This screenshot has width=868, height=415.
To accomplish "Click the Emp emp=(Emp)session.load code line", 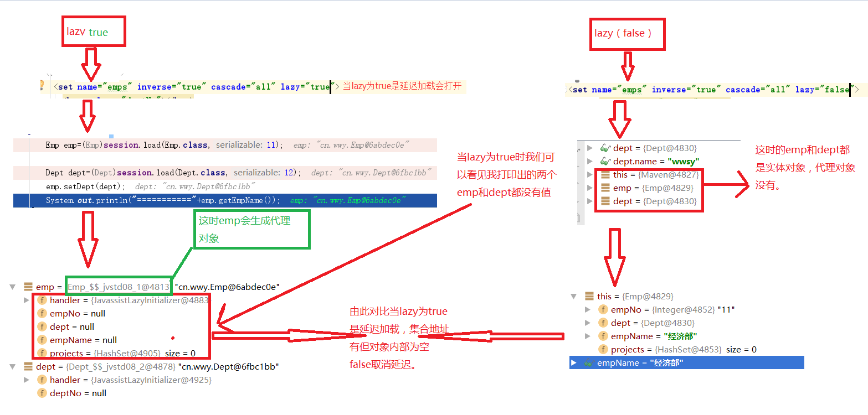I will click(x=225, y=145).
